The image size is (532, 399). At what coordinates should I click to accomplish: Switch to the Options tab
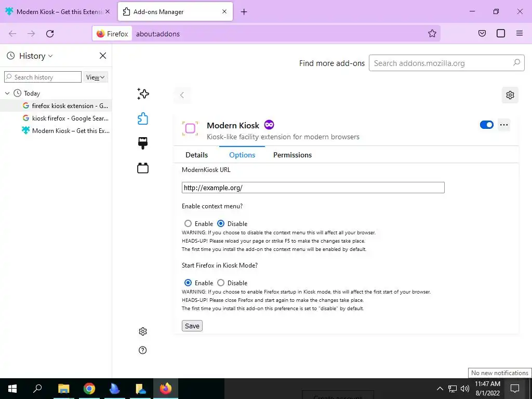pos(242,155)
